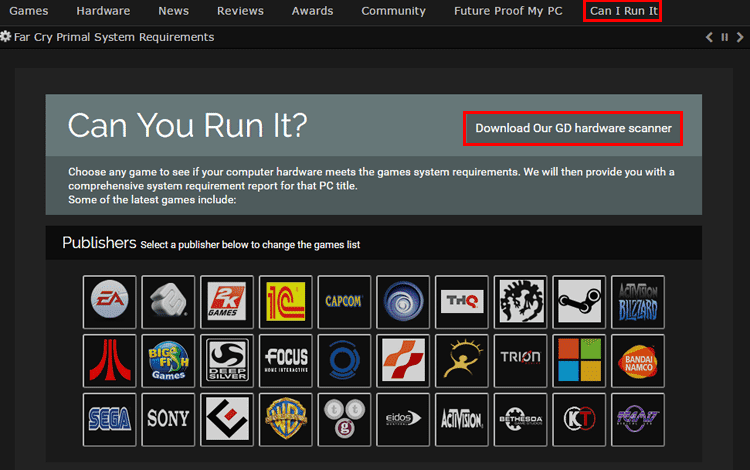The image size is (750, 470).
Task: Pause the headline ticker
Action: coord(725,37)
